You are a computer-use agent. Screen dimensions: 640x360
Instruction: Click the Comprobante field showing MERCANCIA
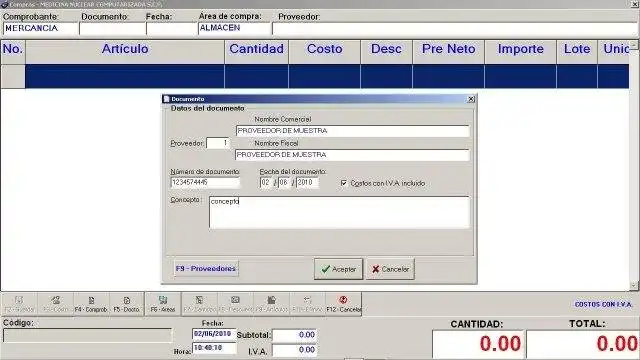pos(40,29)
